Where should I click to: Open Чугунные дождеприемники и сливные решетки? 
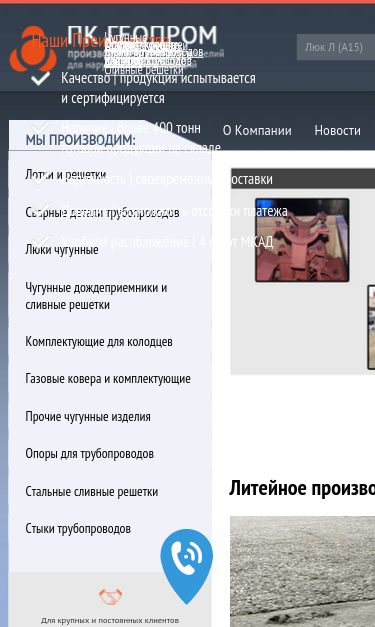click(96, 296)
